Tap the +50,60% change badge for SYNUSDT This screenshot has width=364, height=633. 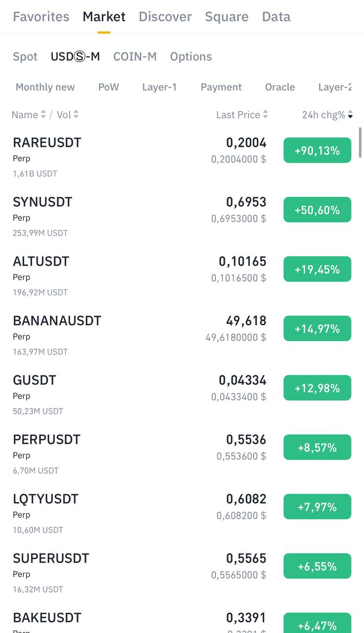tap(317, 210)
